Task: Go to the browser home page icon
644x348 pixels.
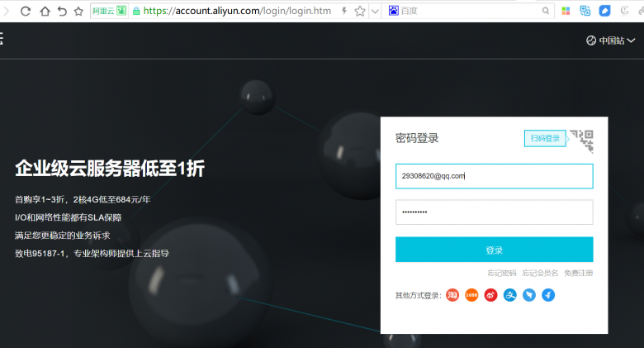Action: tap(45, 11)
